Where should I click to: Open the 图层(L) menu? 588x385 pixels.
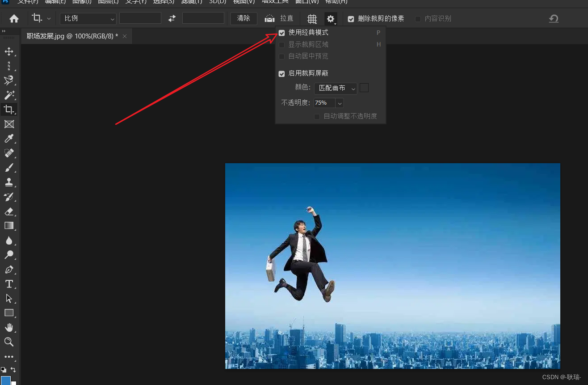click(x=109, y=2)
